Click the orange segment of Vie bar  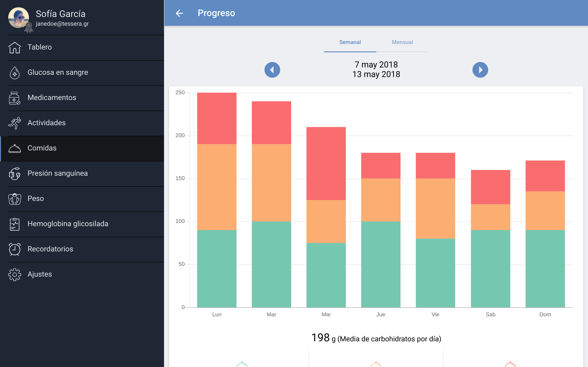click(435, 208)
